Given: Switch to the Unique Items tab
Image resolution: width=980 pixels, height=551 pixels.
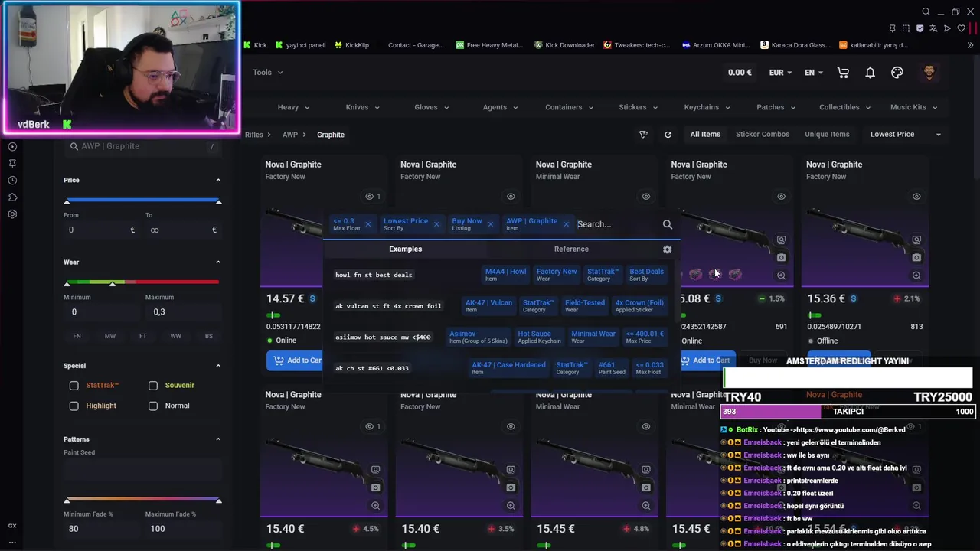Looking at the screenshot, I should (x=827, y=135).
